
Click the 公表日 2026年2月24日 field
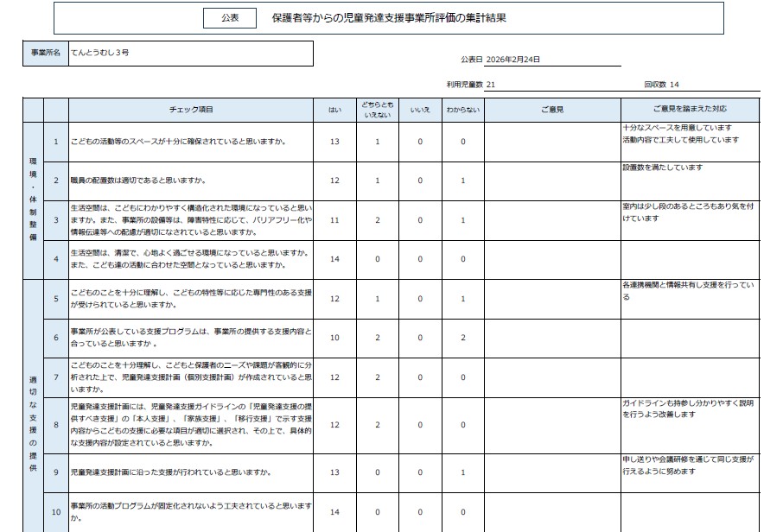[501, 60]
